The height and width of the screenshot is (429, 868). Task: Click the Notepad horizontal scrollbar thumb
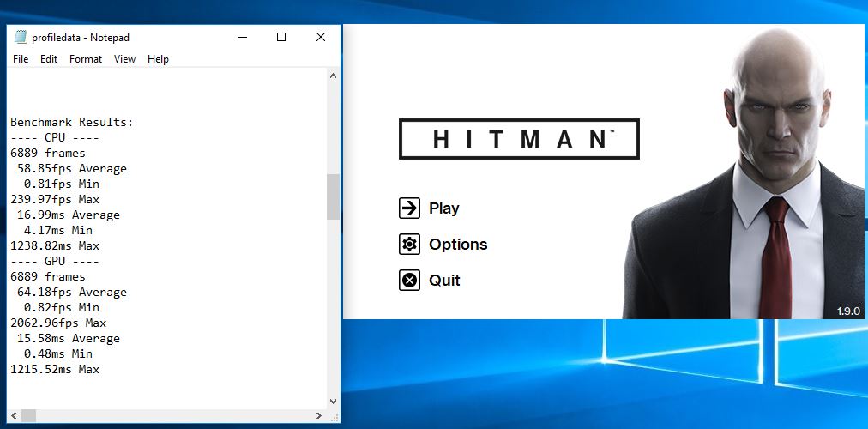point(28,416)
